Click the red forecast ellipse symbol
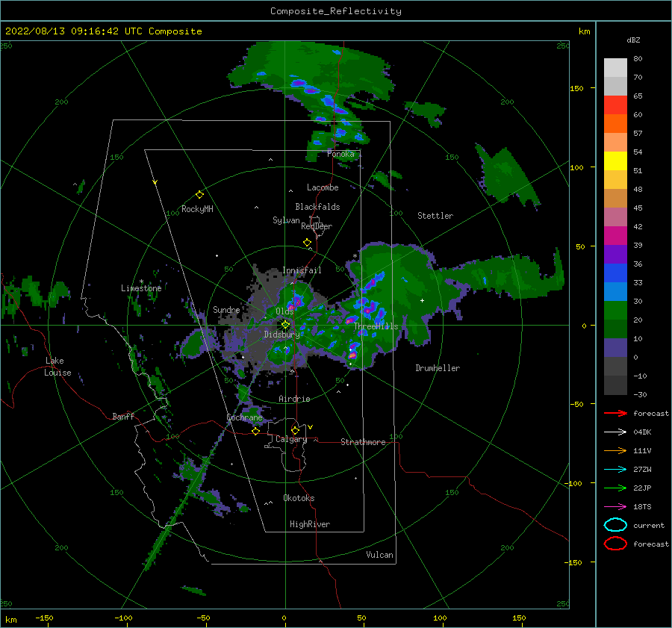This screenshot has height=628, width=672. point(615,544)
